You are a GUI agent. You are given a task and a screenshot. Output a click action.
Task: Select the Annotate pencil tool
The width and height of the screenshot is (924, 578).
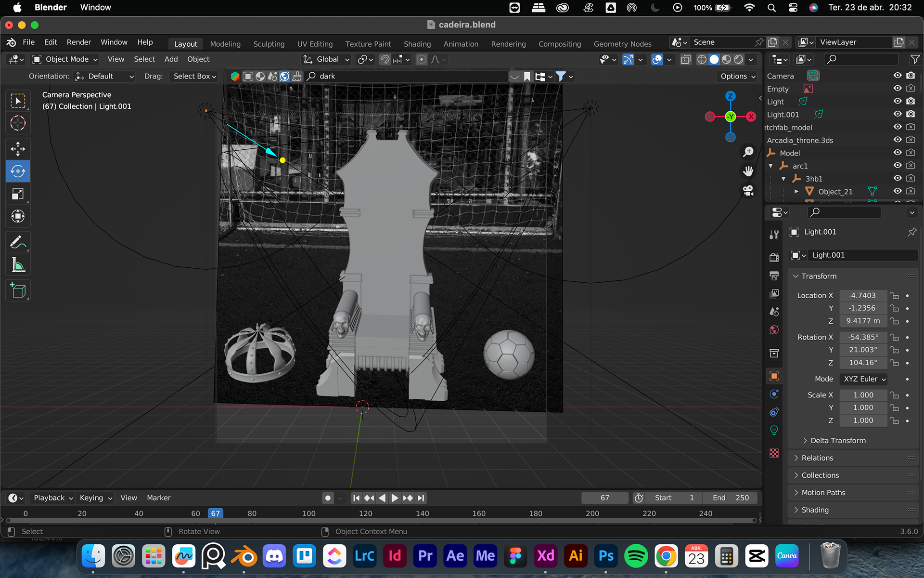point(18,242)
